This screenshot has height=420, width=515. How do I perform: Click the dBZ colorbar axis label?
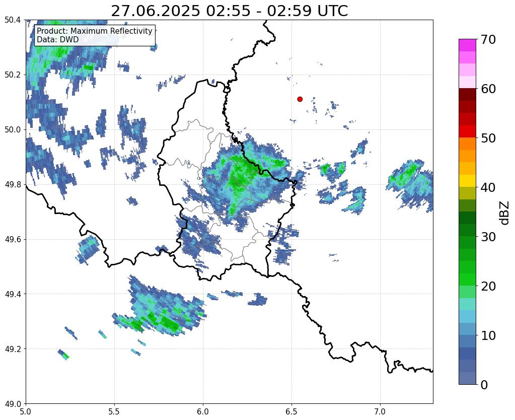click(x=505, y=213)
